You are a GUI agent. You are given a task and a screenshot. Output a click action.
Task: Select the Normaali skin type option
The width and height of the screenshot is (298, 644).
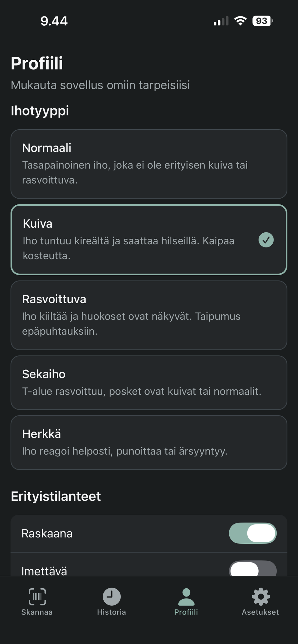click(x=149, y=164)
